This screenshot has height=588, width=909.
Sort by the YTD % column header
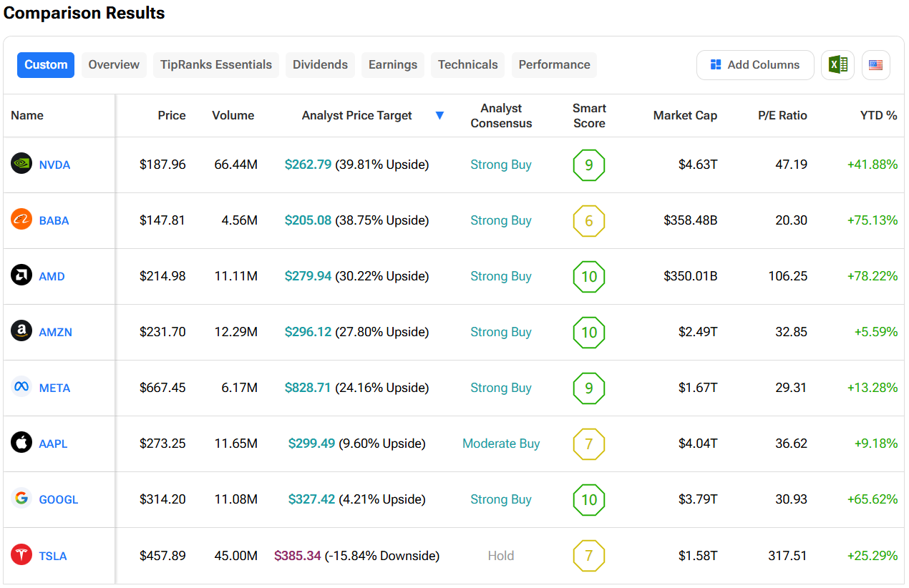pos(878,115)
